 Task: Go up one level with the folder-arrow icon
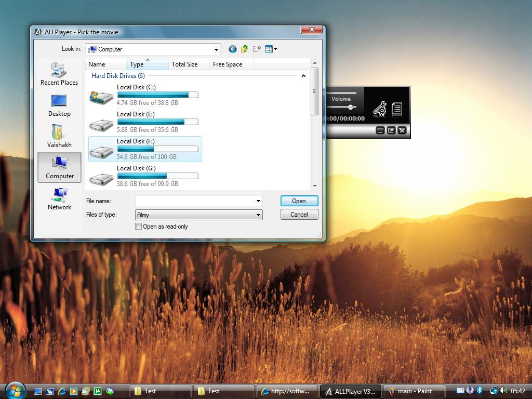[244, 49]
